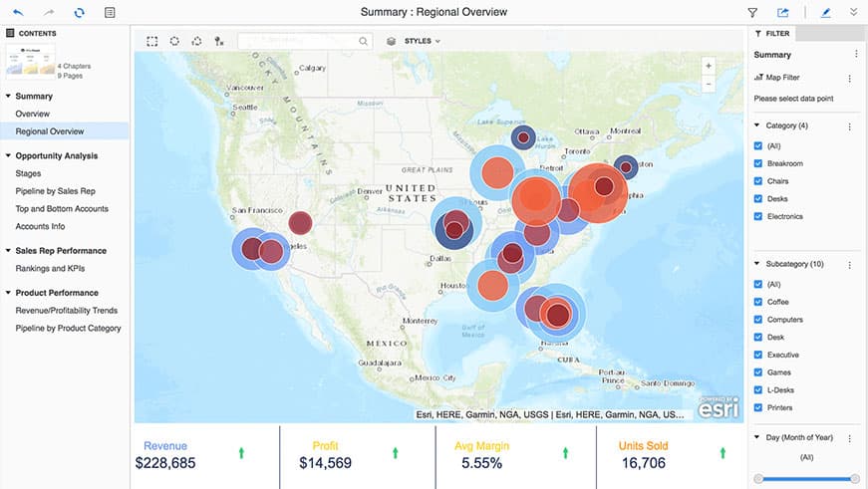Collapse the Category (4) filter section
This screenshot has height=489, width=868.
[757, 126]
